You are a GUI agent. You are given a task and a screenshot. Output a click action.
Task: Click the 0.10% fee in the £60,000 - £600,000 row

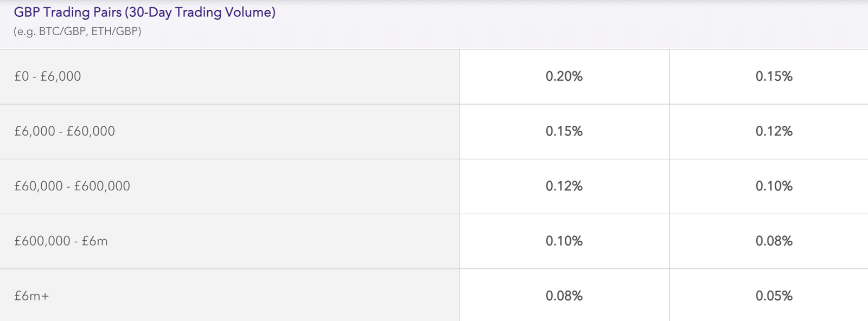click(774, 186)
